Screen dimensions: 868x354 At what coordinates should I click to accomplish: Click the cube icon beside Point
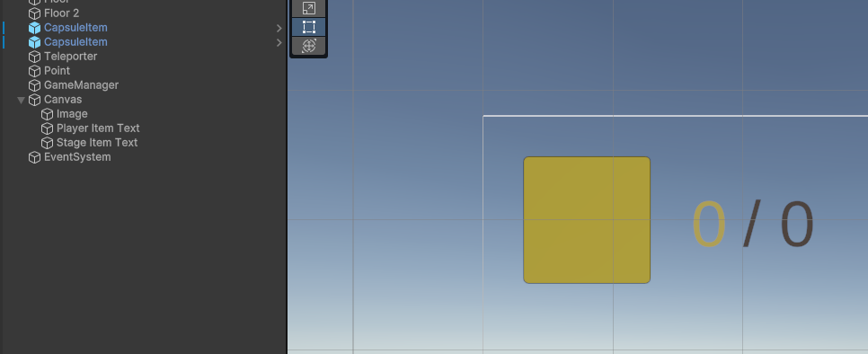pos(34,71)
